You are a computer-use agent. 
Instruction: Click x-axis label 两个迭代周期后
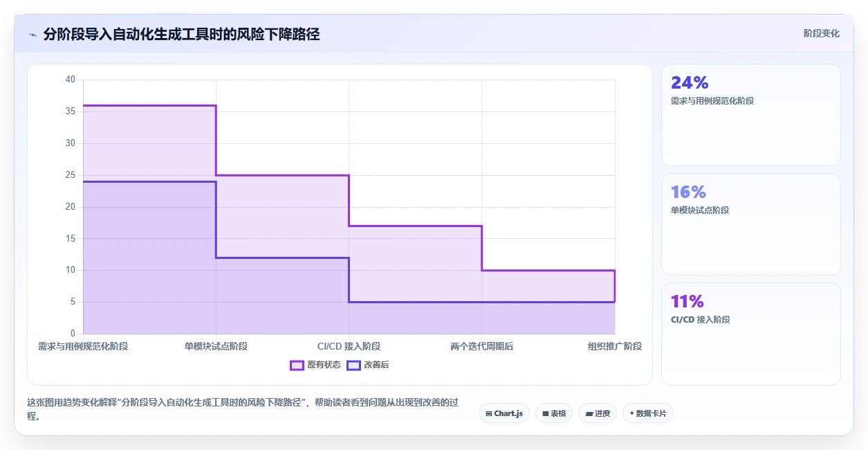tap(481, 346)
